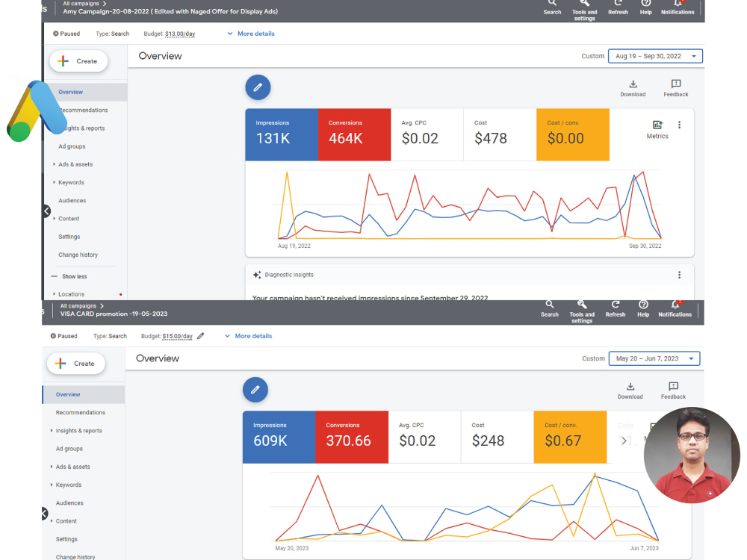
Task: Click next arrow on the lower metrics scorecard
Action: pos(624,441)
